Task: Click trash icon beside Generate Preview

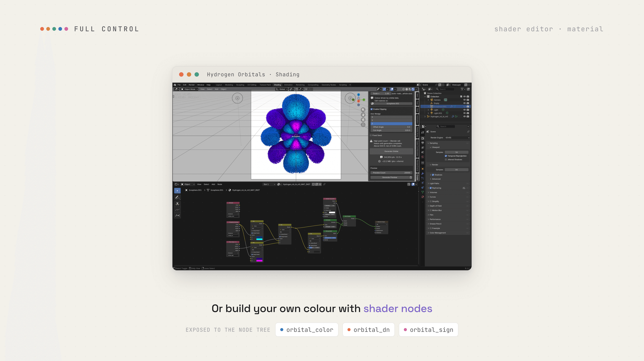Action: pos(411,177)
